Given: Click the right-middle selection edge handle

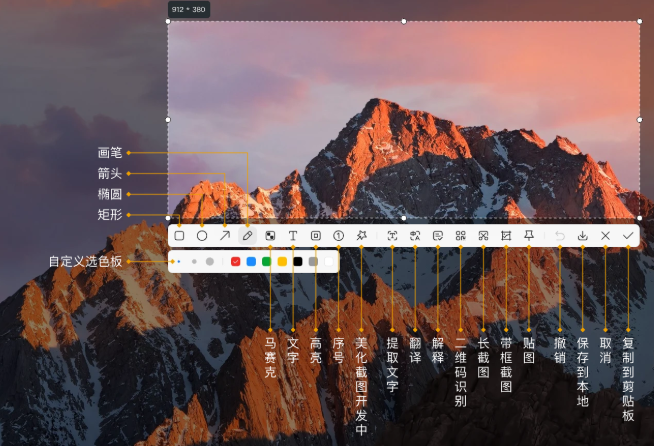Looking at the screenshot, I should (x=640, y=120).
